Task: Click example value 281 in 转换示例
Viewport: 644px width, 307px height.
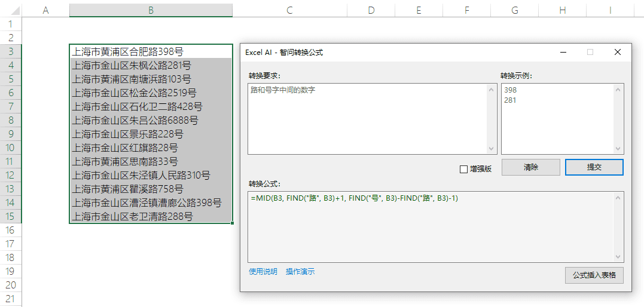Action: tap(510, 100)
